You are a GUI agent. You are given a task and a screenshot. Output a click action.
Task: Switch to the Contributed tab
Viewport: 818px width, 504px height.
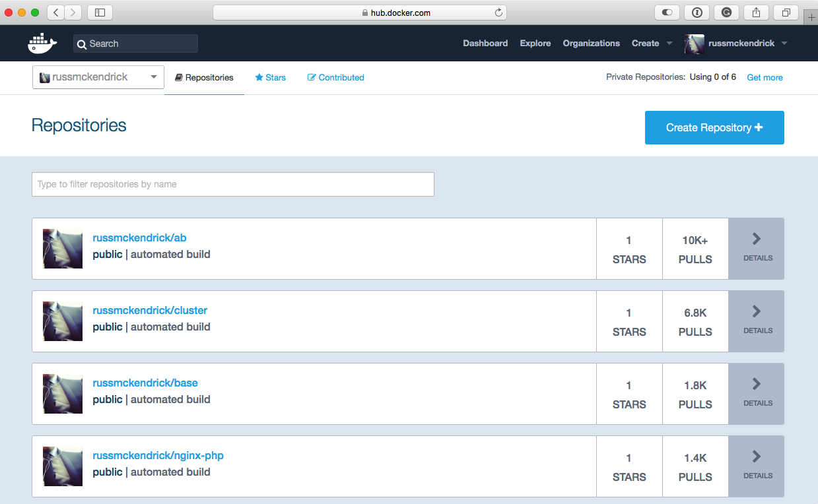click(336, 77)
